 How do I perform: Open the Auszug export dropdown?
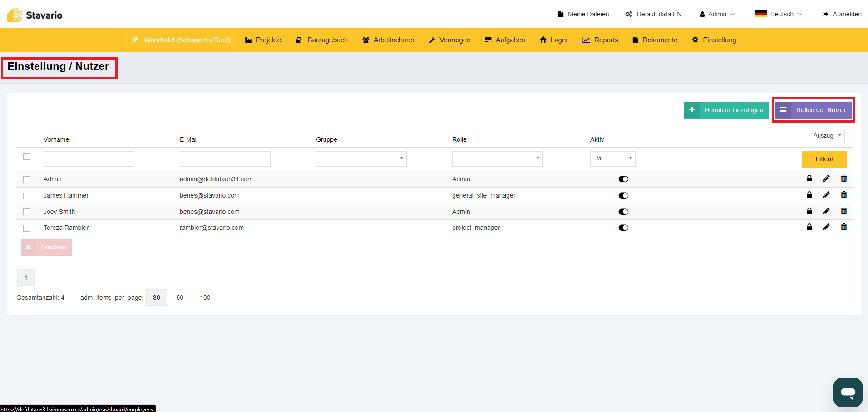827,136
